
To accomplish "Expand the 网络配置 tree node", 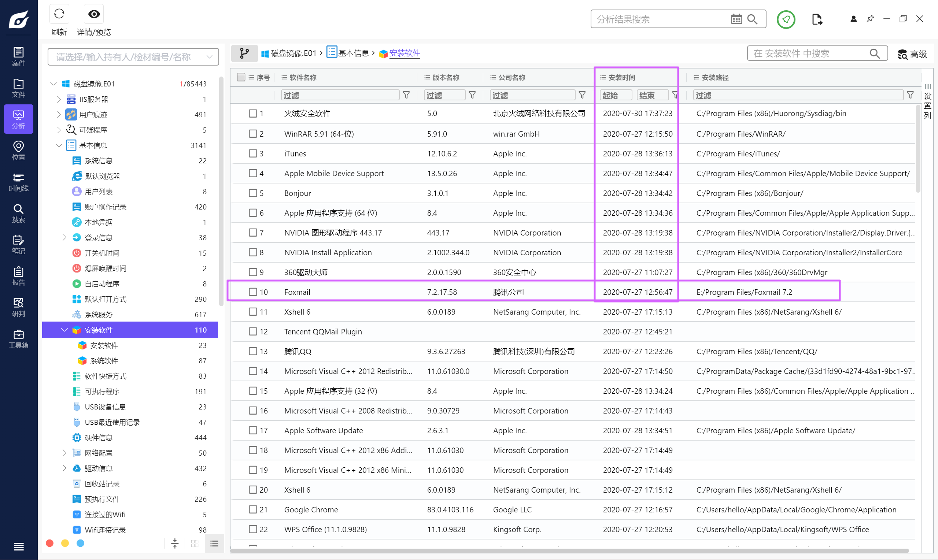I will pos(64,453).
